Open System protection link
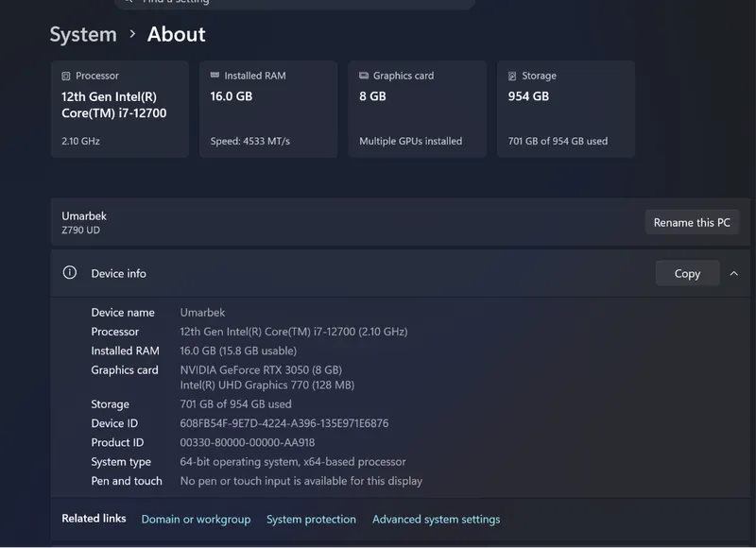 click(311, 519)
